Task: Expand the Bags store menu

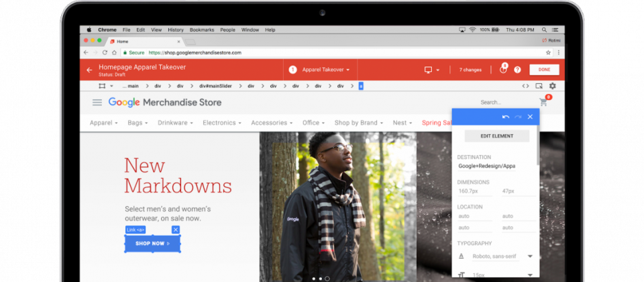Action: (x=138, y=122)
